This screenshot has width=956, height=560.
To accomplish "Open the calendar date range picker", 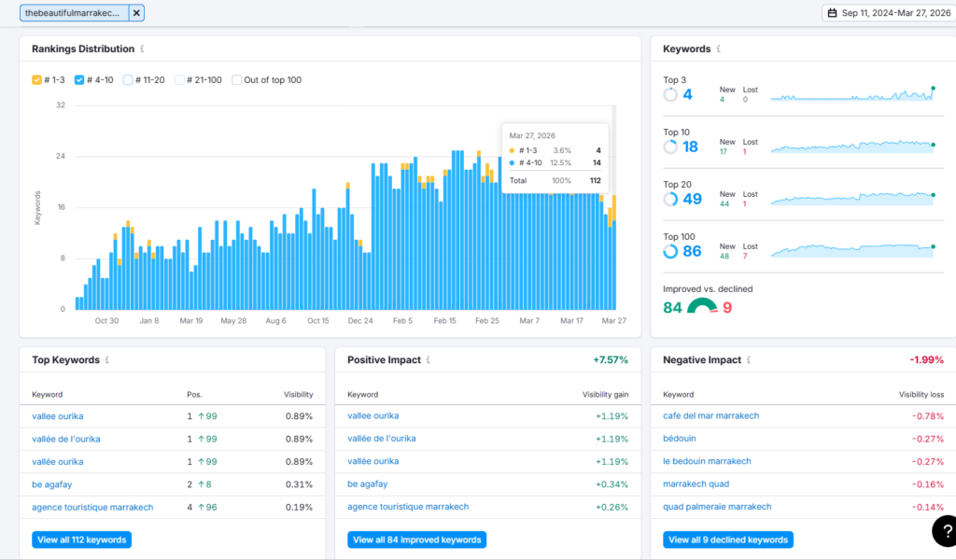I will [890, 13].
